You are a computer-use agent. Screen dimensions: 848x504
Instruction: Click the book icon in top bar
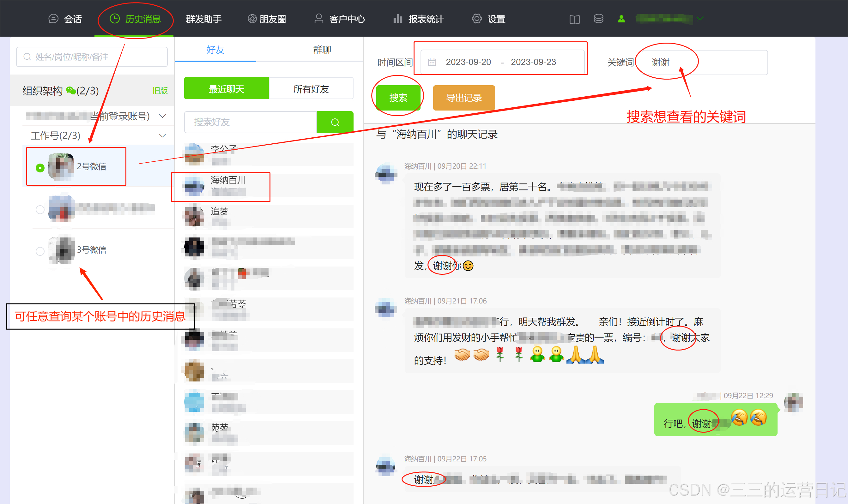click(x=574, y=19)
